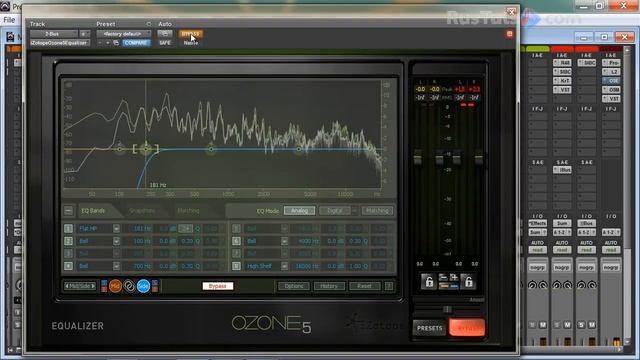This screenshot has height=360, width=640.
Task: Open band 4 Bell filter type dropdown
Action: click(116, 266)
